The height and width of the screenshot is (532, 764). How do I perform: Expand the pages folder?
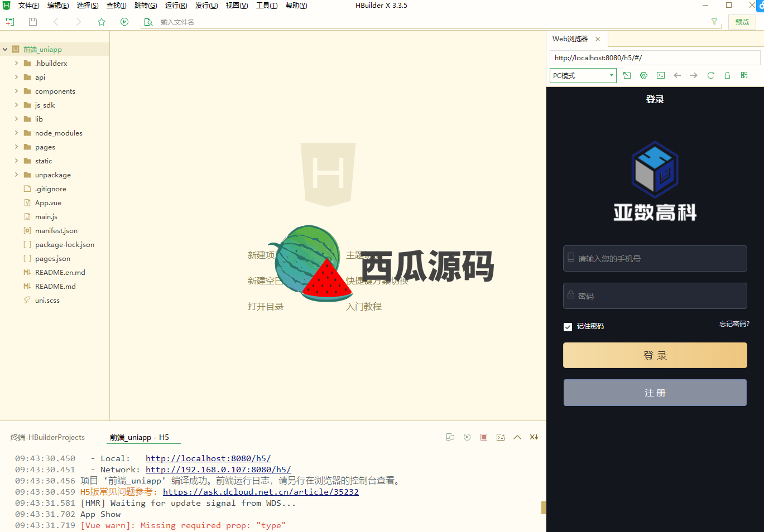pyautogui.click(x=16, y=147)
